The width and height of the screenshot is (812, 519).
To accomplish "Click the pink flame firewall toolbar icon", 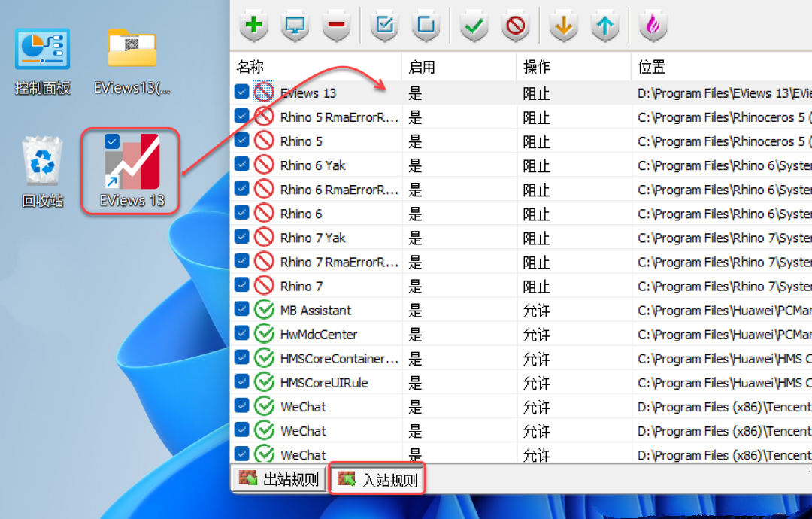I will click(x=653, y=26).
